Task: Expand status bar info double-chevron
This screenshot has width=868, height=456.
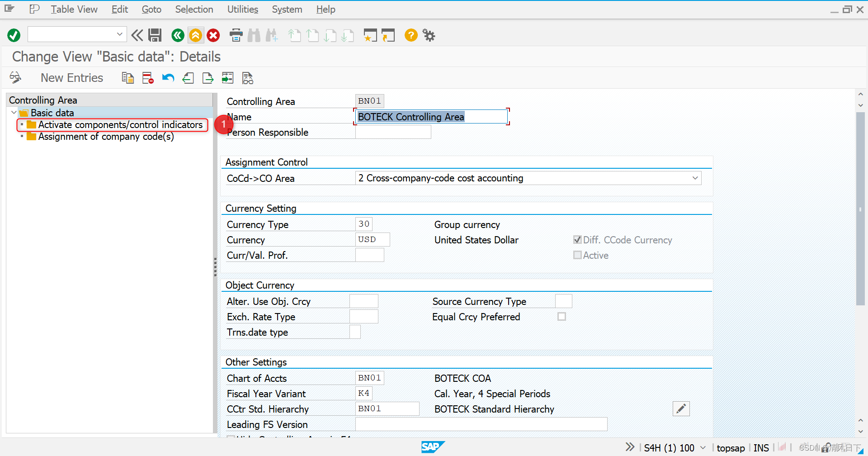Action: (630, 447)
